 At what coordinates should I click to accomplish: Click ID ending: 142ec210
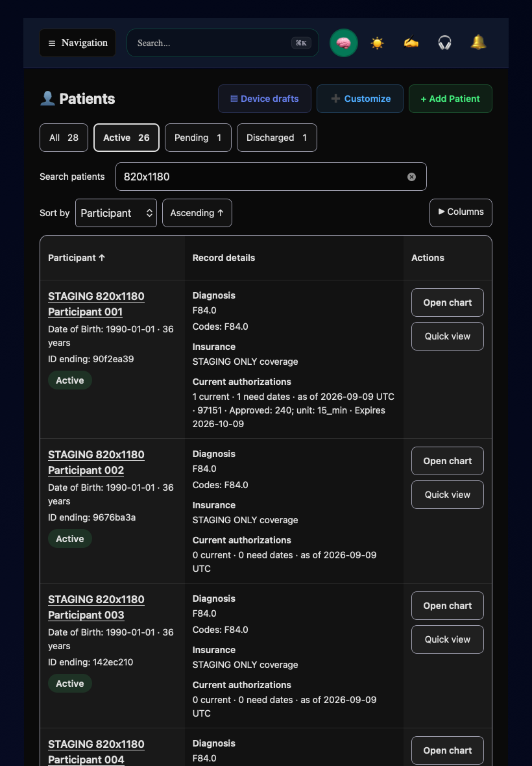(x=90, y=662)
